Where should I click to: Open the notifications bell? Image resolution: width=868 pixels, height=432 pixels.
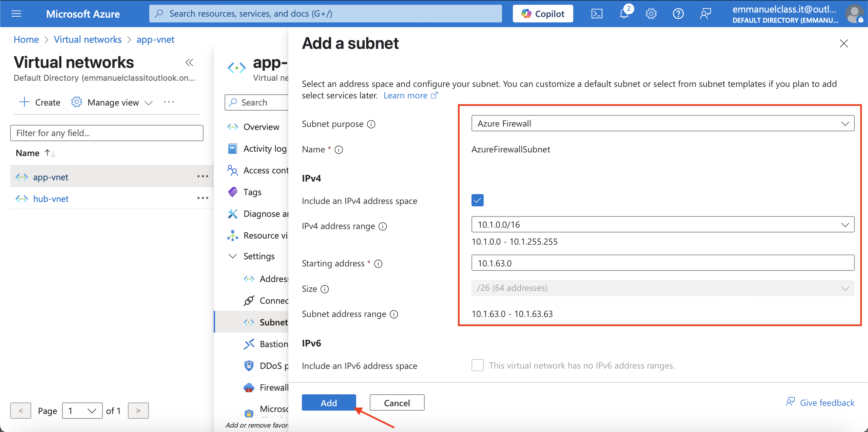pyautogui.click(x=624, y=14)
